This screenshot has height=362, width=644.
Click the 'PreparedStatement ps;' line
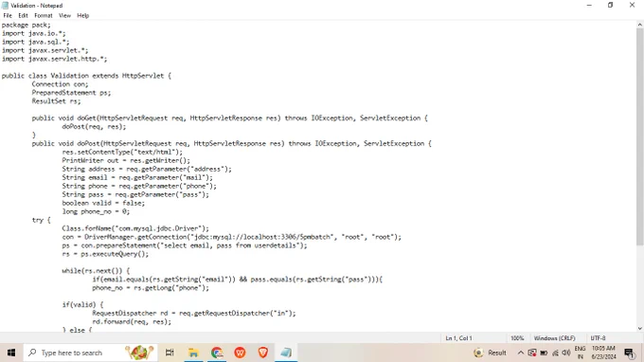(x=71, y=93)
